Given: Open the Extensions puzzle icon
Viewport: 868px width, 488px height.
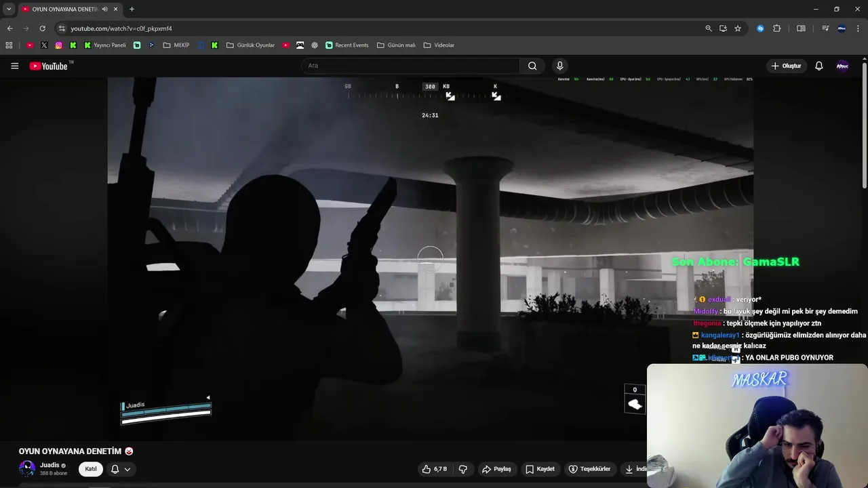Looking at the screenshot, I should tap(777, 28).
